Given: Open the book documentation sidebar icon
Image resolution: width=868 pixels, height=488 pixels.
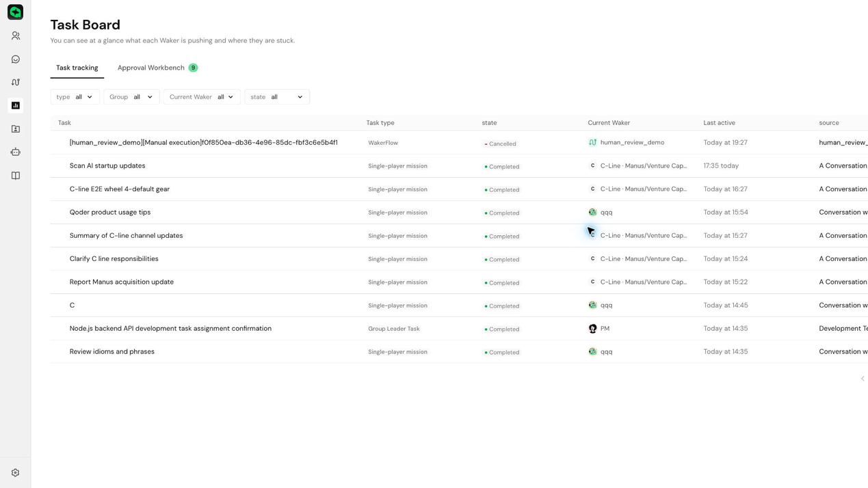Looking at the screenshot, I should (15, 176).
